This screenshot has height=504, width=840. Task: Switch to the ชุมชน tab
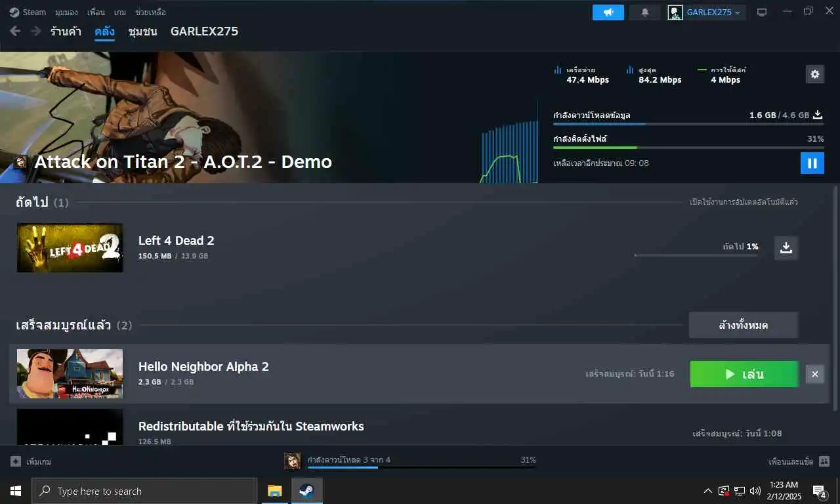[142, 31]
